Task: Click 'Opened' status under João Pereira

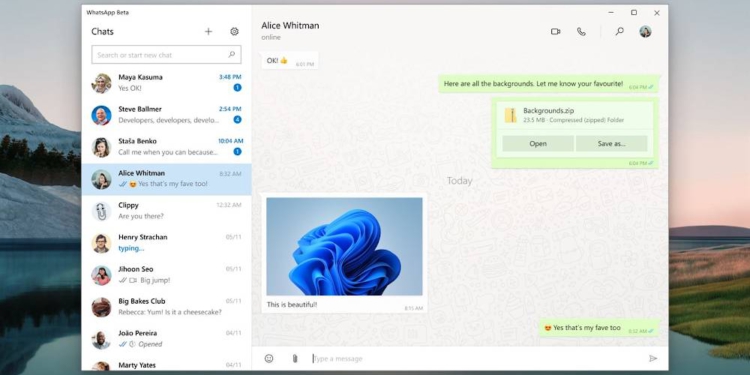Action: pyautogui.click(x=150, y=344)
